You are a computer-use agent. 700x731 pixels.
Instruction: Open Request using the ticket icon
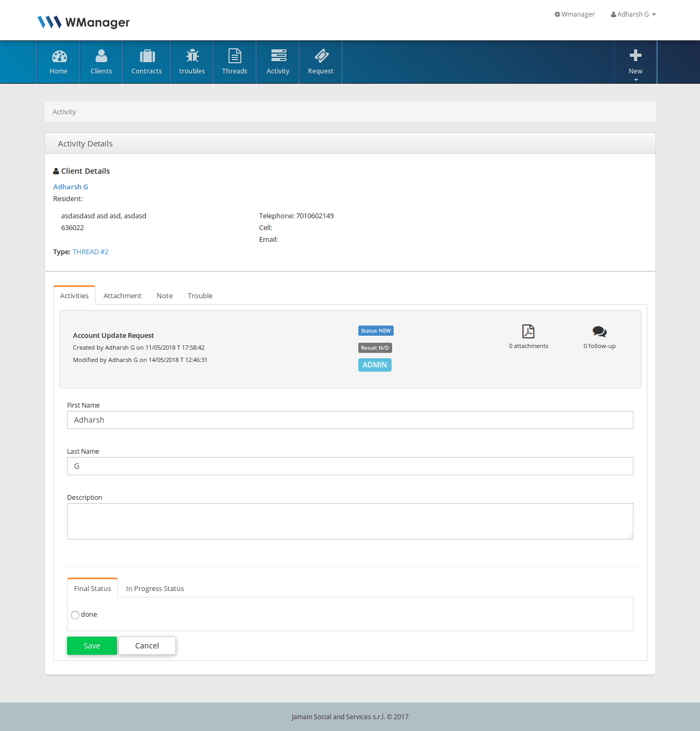point(321,56)
